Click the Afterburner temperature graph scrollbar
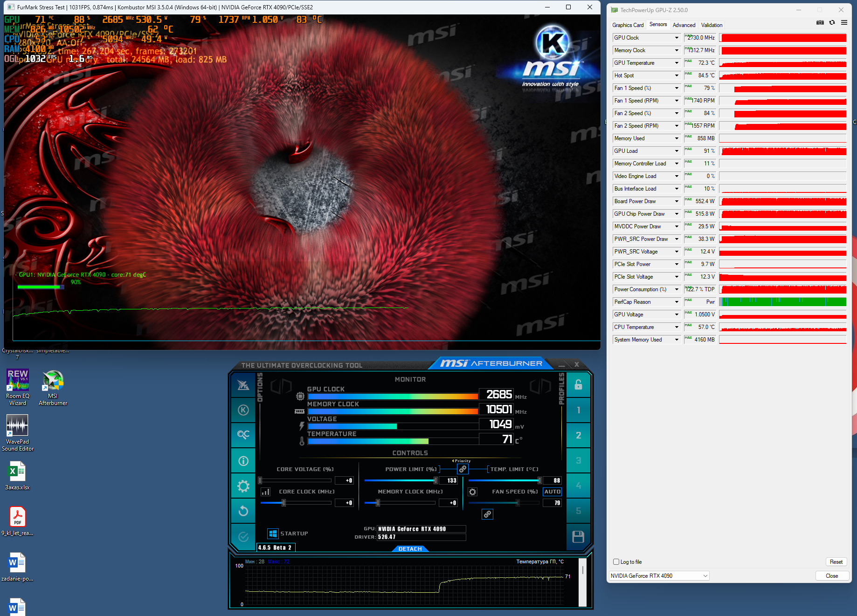The width and height of the screenshot is (857, 616). pyautogui.click(x=582, y=582)
